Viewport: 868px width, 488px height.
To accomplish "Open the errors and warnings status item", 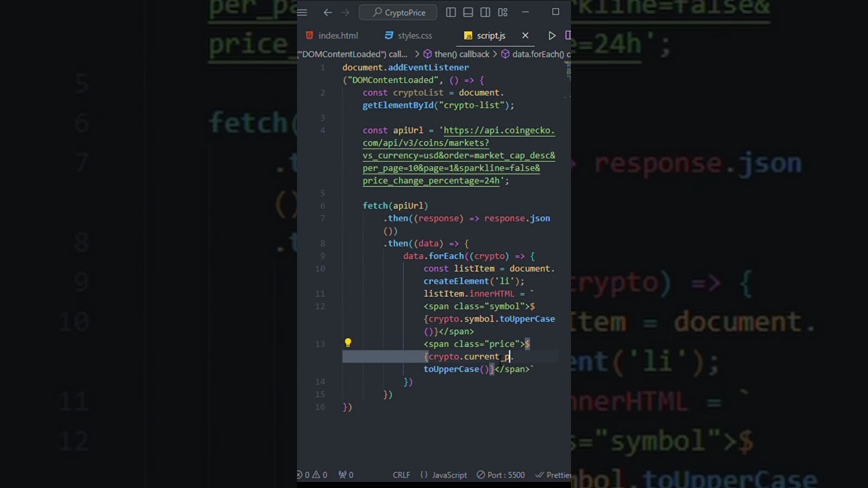I will (312, 475).
